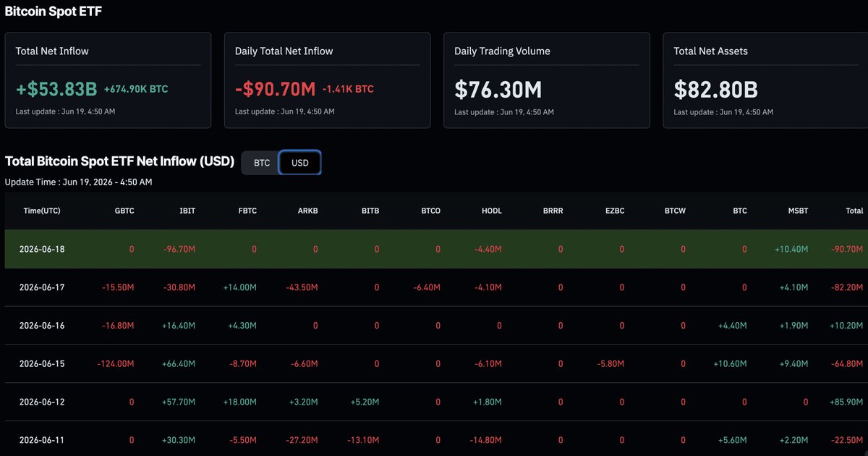Click the MSBT column header
The image size is (868, 456).
pyautogui.click(x=799, y=211)
